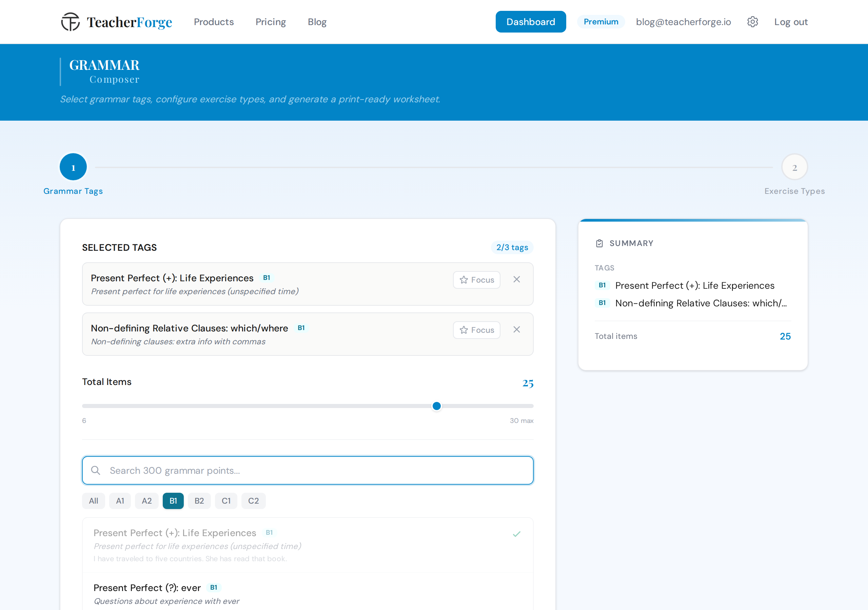Viewport: 868px width, 610px height.
Task: Show All levels filter
Action: click(x=93, y=501)
